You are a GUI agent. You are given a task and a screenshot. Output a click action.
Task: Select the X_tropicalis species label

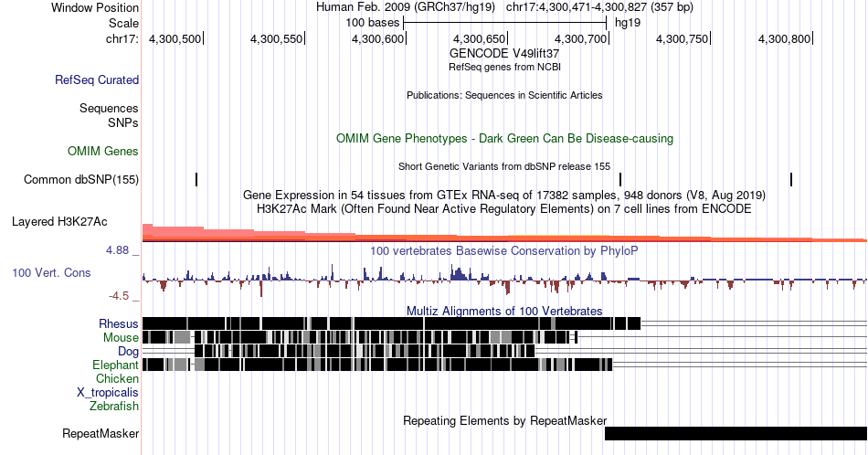pos(108,393)
